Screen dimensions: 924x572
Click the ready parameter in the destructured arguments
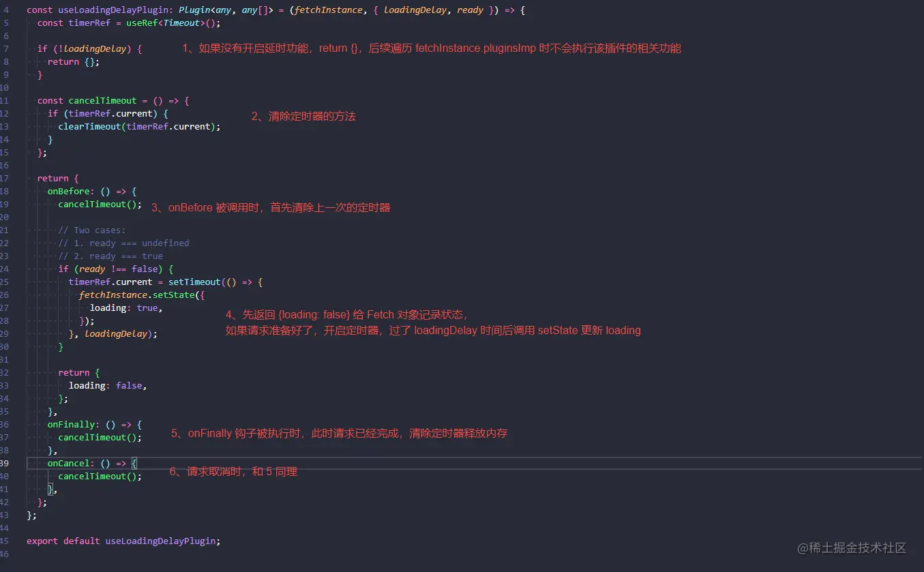point(471,10)
